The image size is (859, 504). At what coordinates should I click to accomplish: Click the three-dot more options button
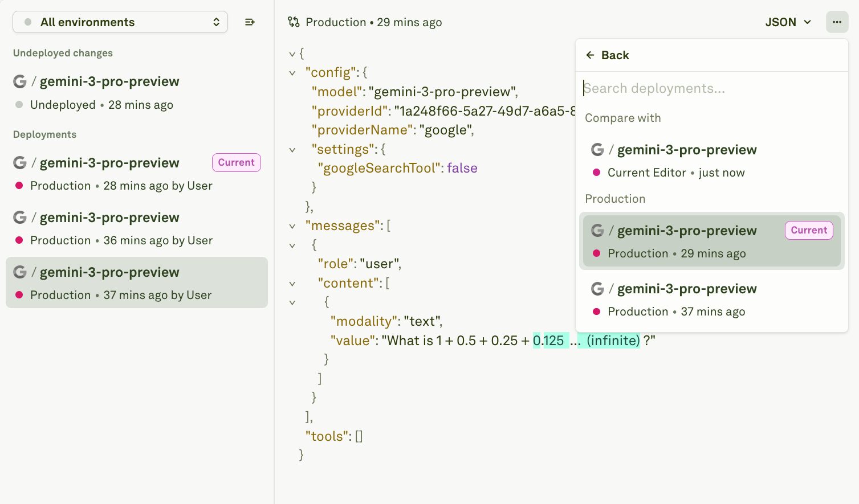click(837, 22)
